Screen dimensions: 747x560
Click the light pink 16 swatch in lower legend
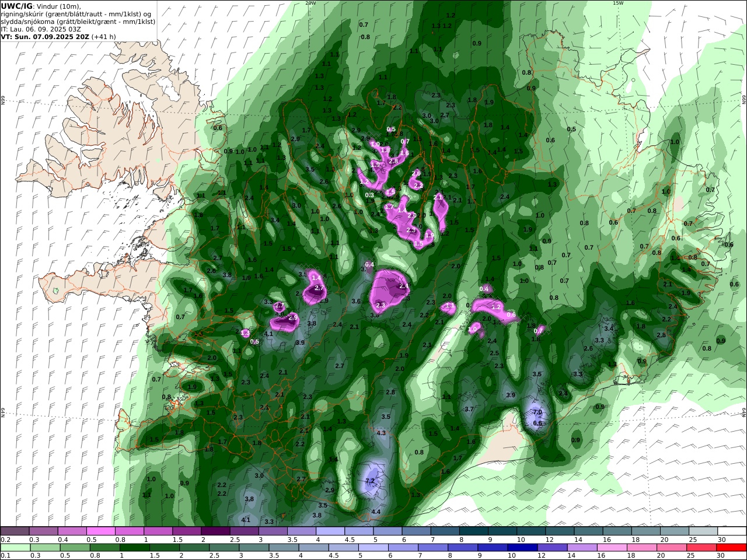pos(611,548)
